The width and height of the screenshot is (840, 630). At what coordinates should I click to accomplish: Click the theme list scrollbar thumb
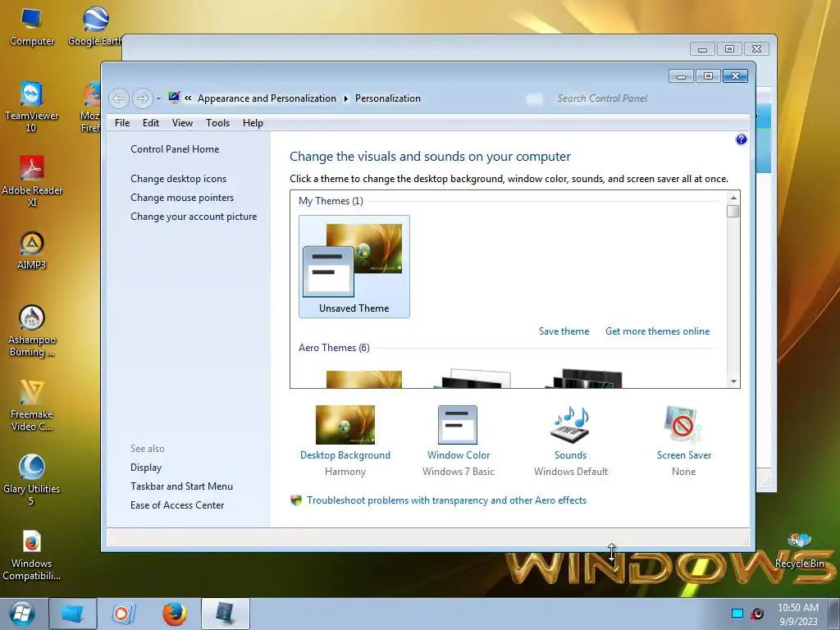point(733,211)
